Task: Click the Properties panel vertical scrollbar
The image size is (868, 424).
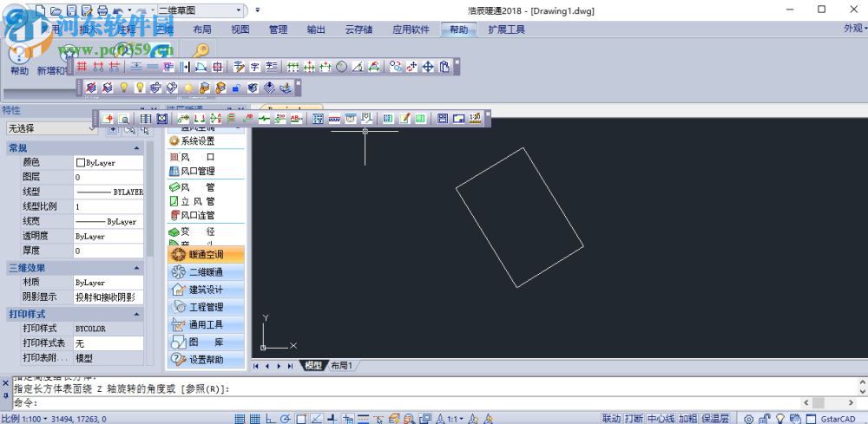Action: tap(149, 199)
